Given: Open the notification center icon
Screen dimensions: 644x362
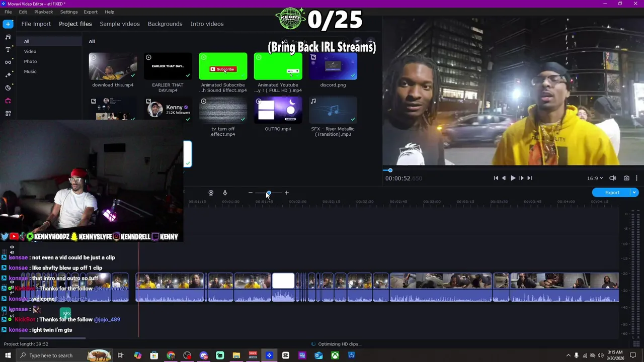Looking at the screenshot, I should click(634, 355).
